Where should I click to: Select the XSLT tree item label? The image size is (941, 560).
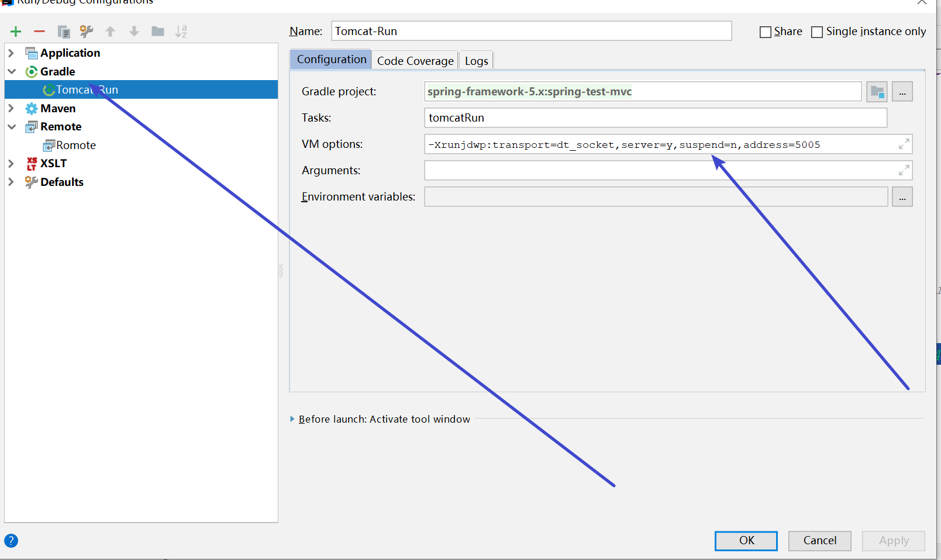(53, 164)
